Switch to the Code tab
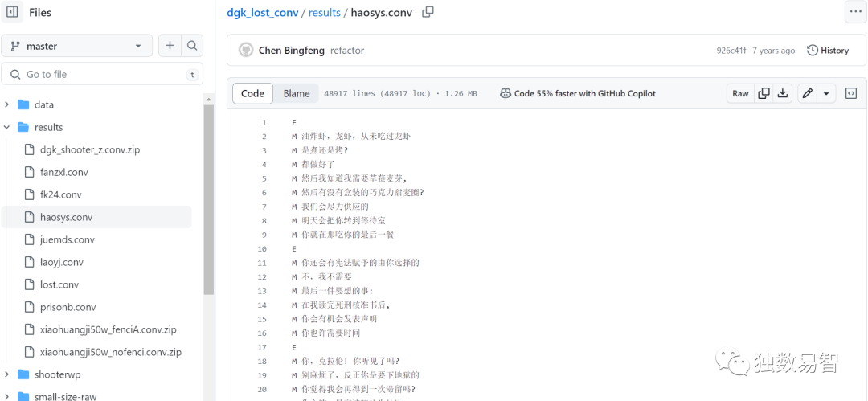Image resolution: width=868 pixels, height=401 pixels. (252, 93)
